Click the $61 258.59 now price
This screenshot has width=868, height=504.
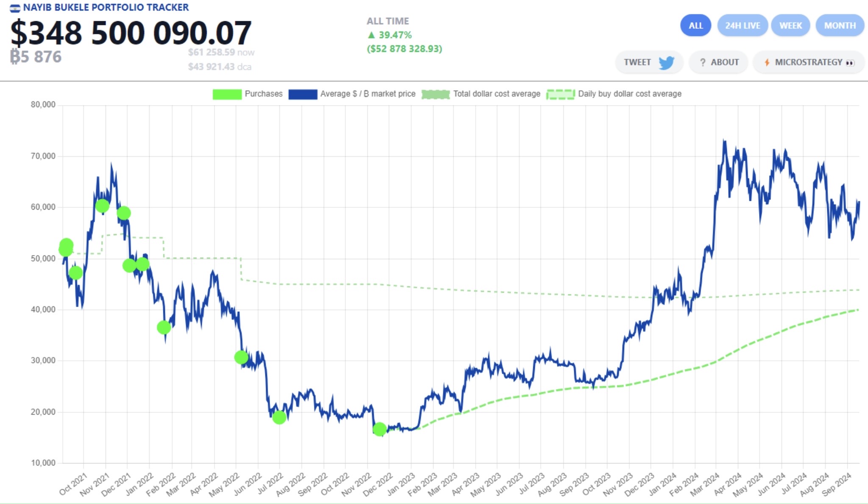tap(221, 53)
